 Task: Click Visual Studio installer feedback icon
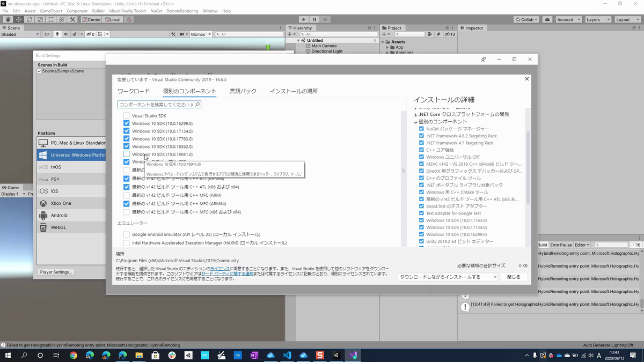[x=484, y=60]
